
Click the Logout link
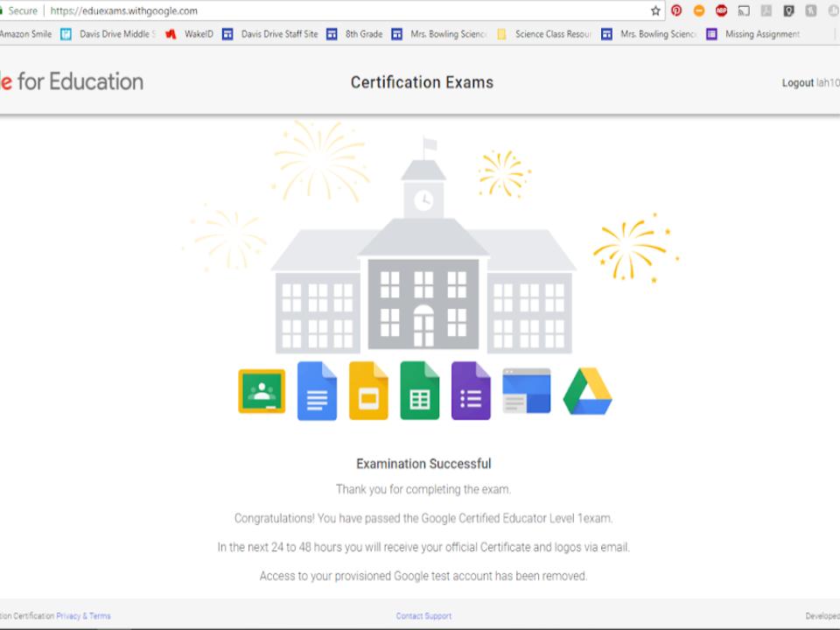(798, 83)
